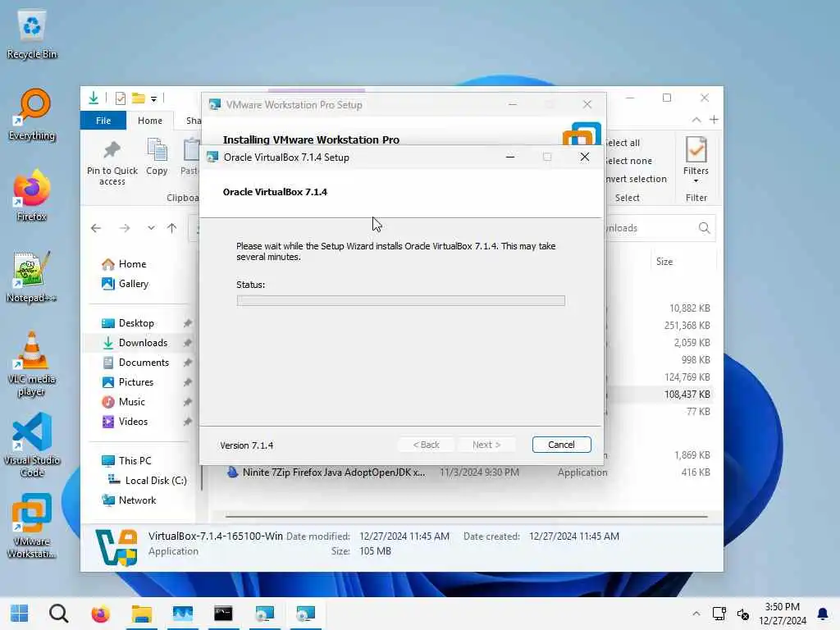Open the File tab in Explorer
This screenshot has width=840, height=630.
[103, 121]
